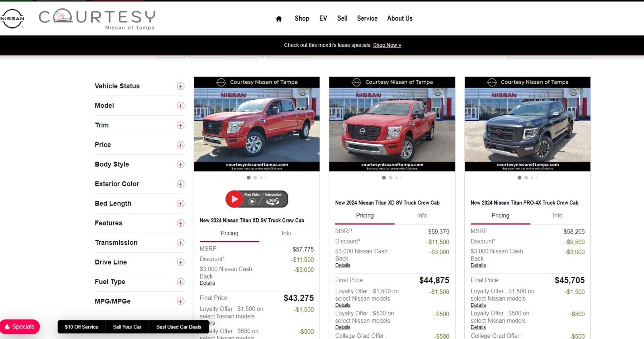Click the $10 Off Service button
Image resolution: width=644 pixels, height=339 pixels.
(81, 327)
